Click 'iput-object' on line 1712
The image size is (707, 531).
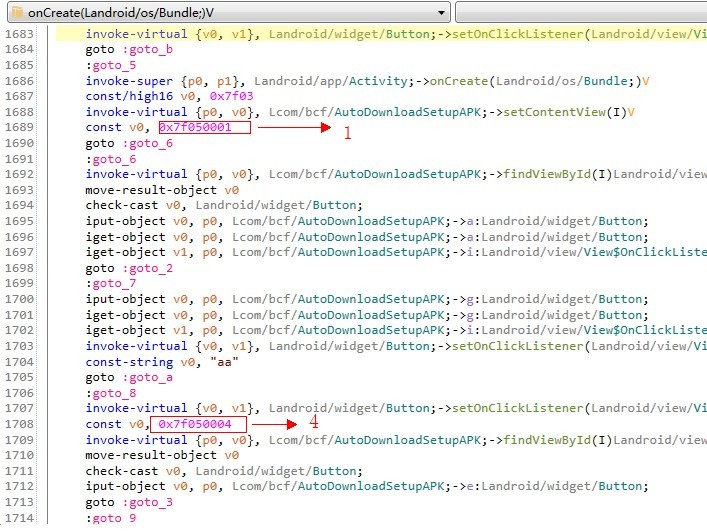point(125,486)
